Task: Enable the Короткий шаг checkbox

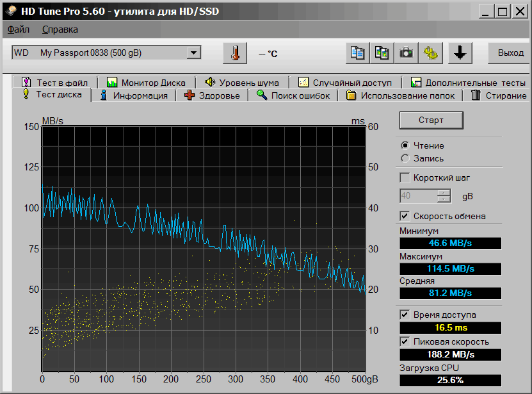Action: pos(405,177)
